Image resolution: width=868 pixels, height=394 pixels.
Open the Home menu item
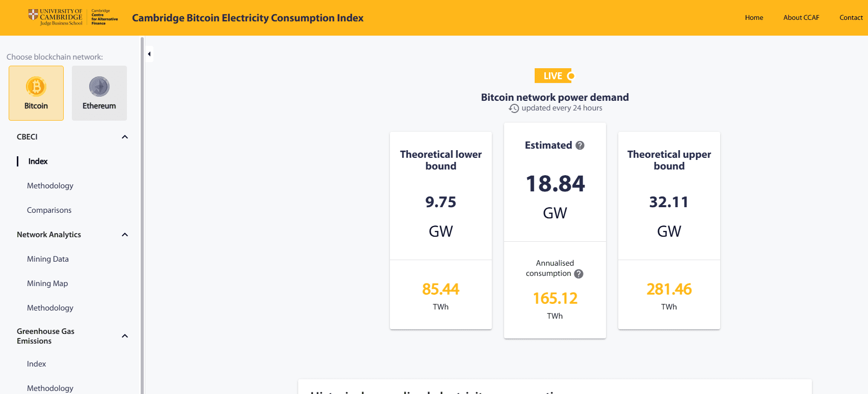click(754, 17)
